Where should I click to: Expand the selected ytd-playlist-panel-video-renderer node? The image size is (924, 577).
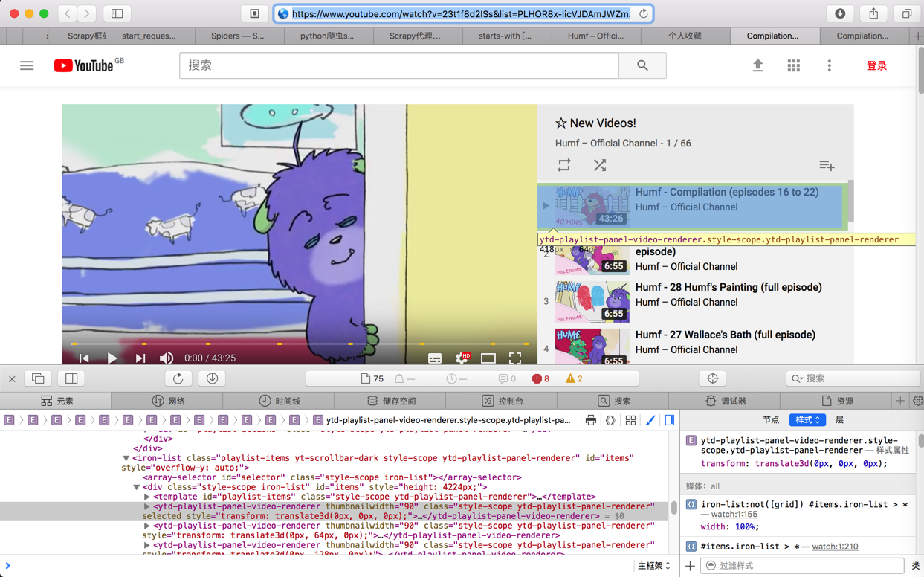tap(147, 506)
